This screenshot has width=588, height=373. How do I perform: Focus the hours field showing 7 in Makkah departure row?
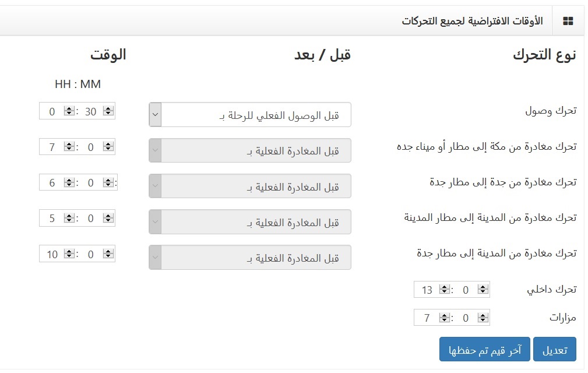[x=51, y=147]
